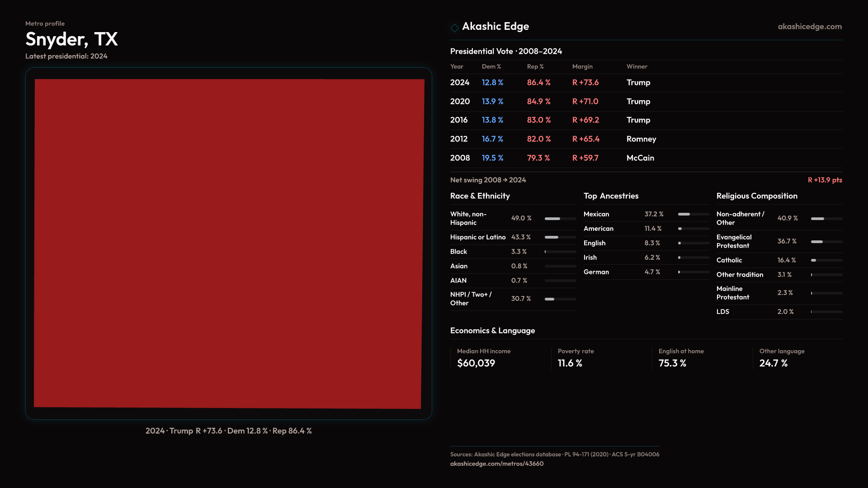Screen dimensions: 868x488
Task: Click the Poverty rate 11.6 % stat
Action: click(x=570, y=363)
